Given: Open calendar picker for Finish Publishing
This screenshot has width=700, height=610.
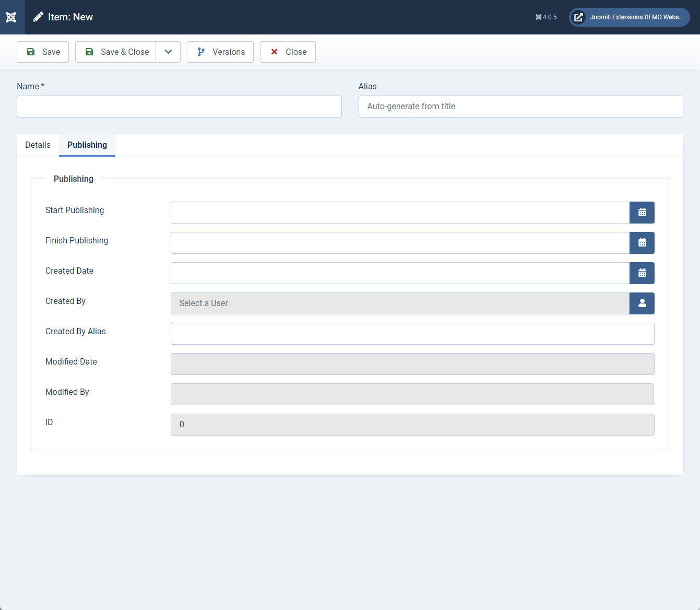Looking at the screenshot, I should [642, 243].
